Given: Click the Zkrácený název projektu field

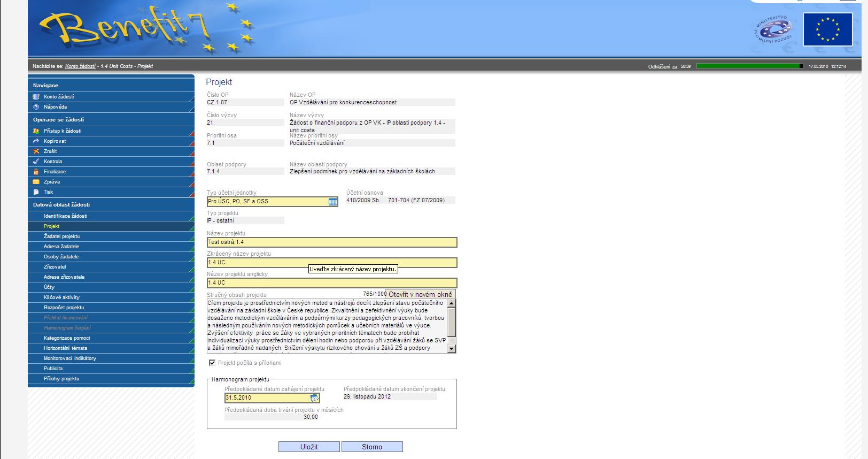Looking at the screenshot, I should click(332, 263).
